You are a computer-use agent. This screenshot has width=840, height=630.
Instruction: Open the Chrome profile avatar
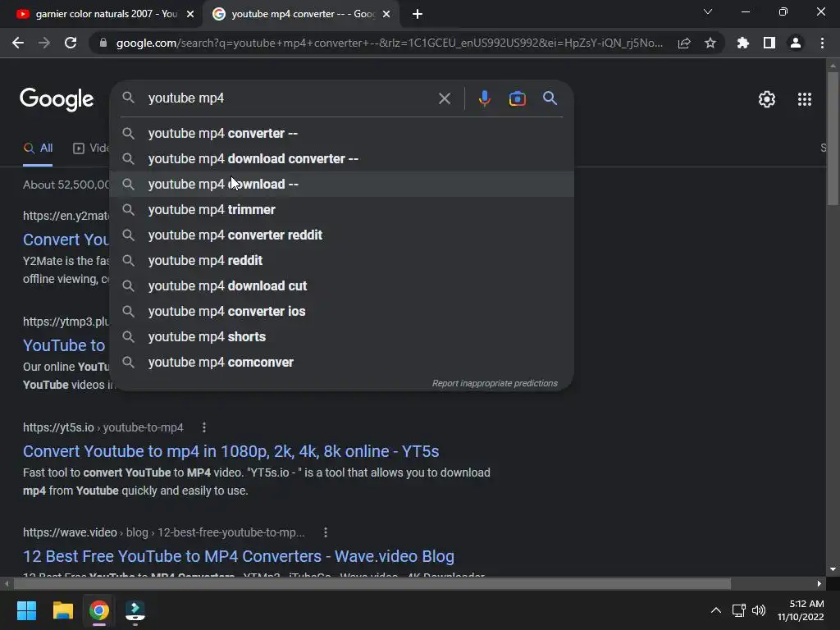[x=796, y=43]
